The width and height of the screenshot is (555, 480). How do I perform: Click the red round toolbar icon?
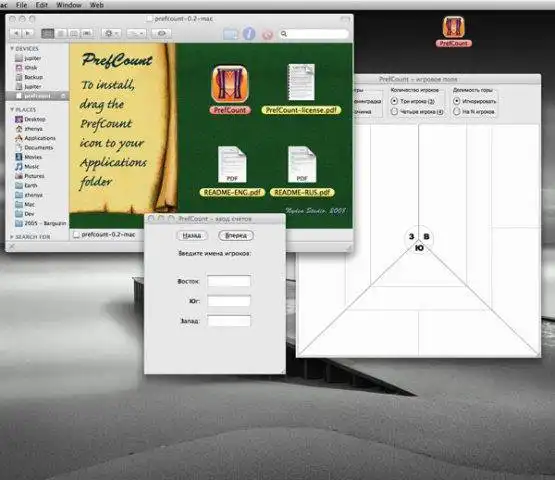268,34
